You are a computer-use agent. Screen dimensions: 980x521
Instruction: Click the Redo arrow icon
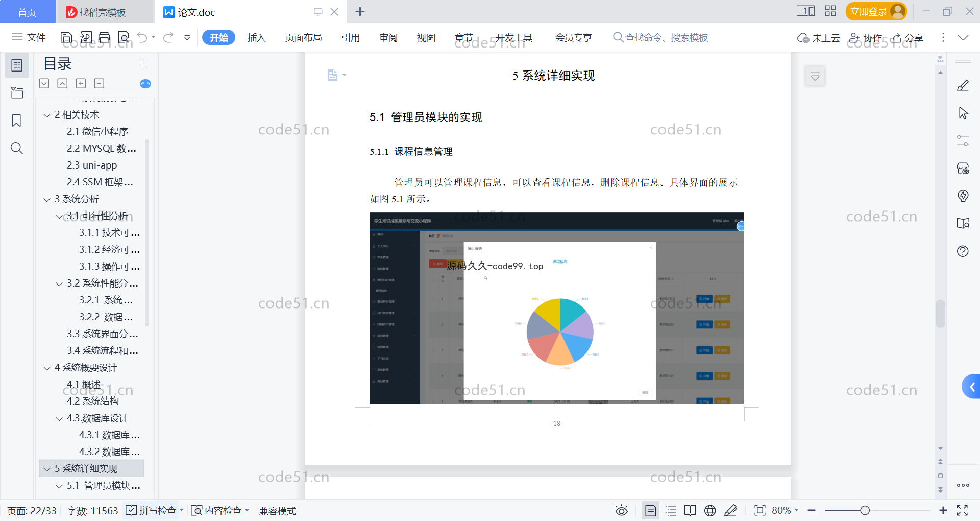click(168, 37)
